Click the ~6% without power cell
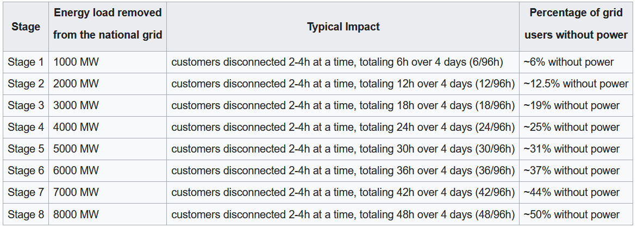Viewport: 644px width, 234px height. pos(568,62)
